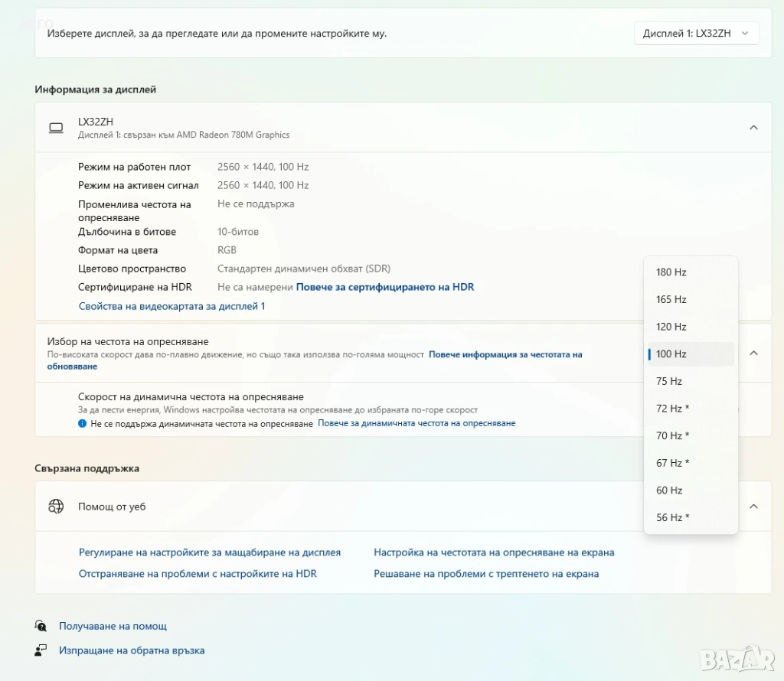784x681 pixels.
Task: Click the blue info icon for dynamic refresh
Action: coord(82,423)
